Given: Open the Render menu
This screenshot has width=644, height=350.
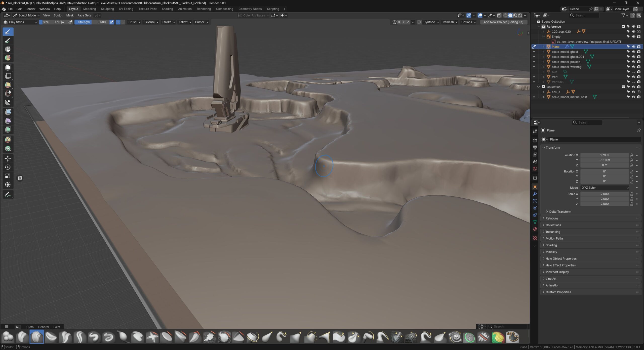Looking at the screenshot, I should coord(30,9).
